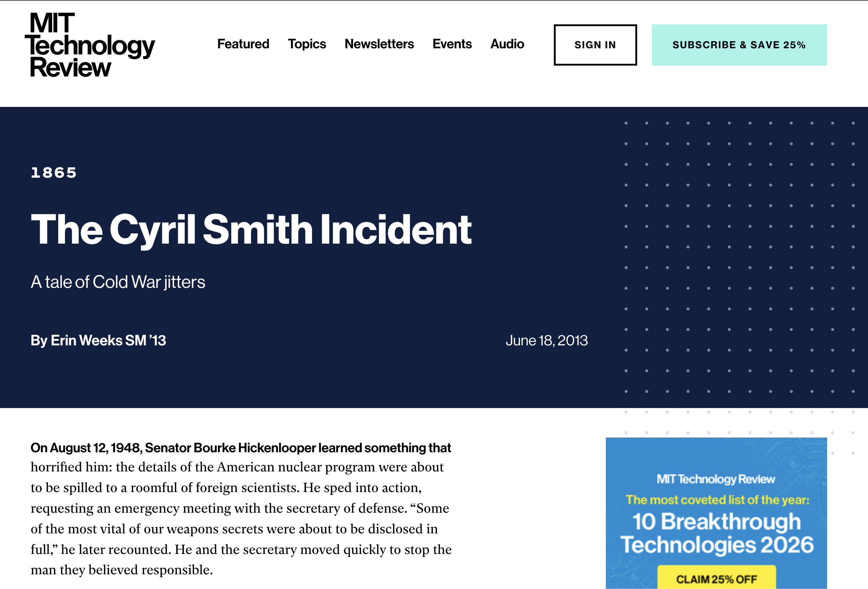This screenshot has height=589, width=868.
Task: Click Subscribe & Save 25% button
Action: pyautogui.click(x=739, y=45)
